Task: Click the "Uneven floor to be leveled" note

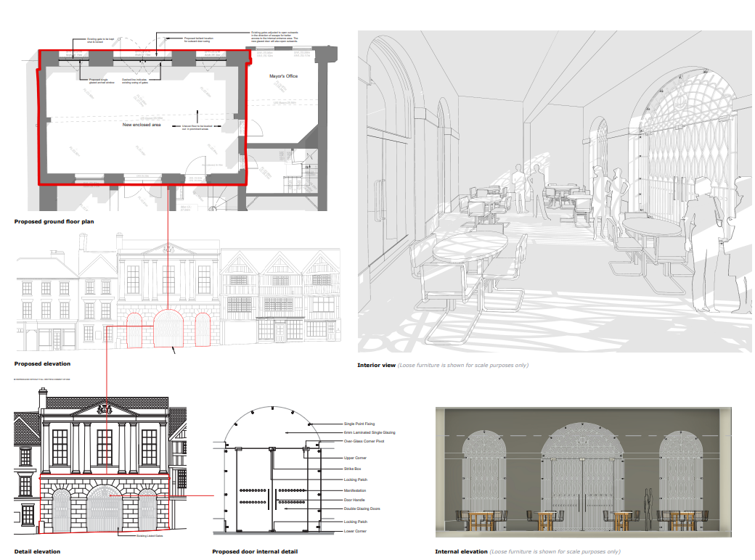Action: [197, 126]
